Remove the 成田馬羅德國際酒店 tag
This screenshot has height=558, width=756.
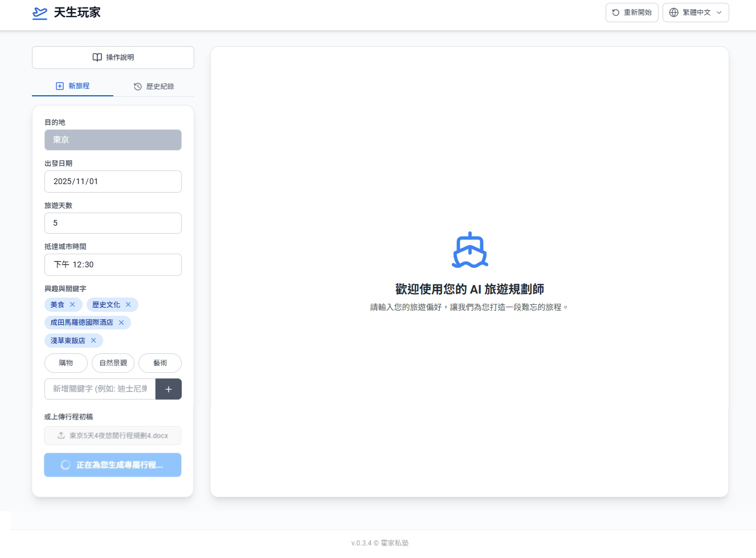click(121, 323)
